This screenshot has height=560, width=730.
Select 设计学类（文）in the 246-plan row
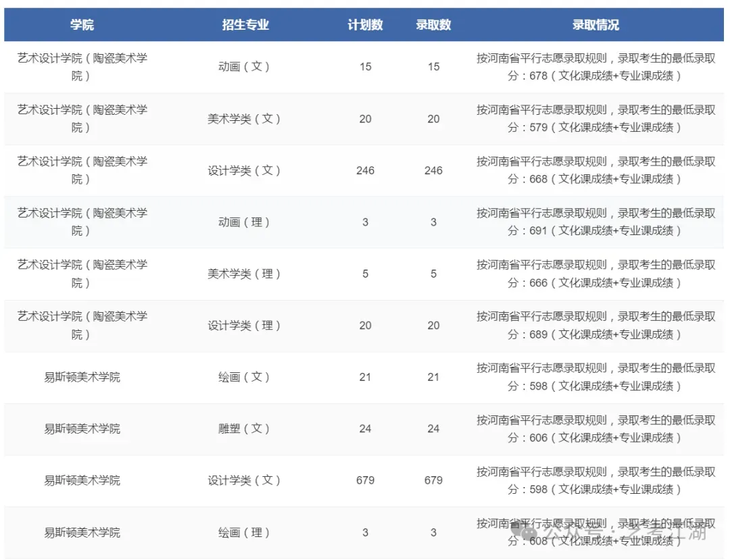point(244,170)
